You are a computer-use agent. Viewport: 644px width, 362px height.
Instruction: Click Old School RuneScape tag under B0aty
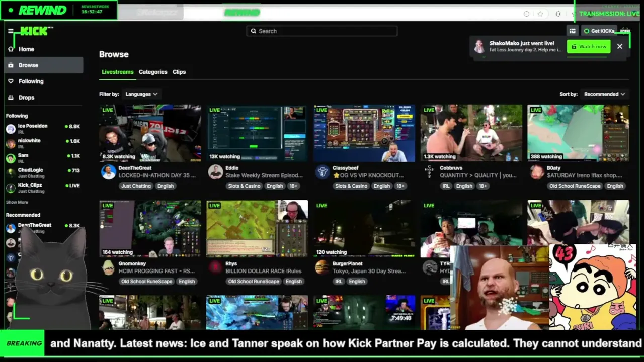pos(575,186)
